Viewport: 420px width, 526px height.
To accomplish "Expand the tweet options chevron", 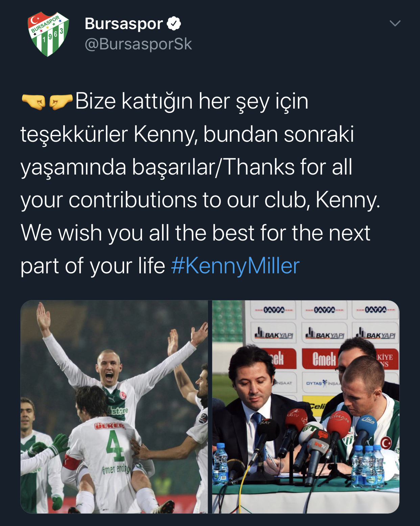I will tap(395, 23).
